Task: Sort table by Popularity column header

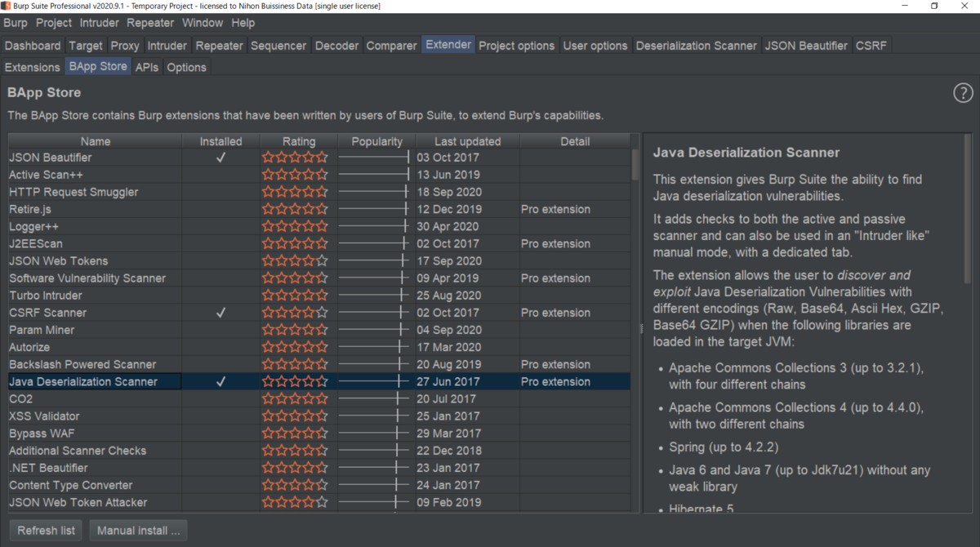Action: pos(376,141)
